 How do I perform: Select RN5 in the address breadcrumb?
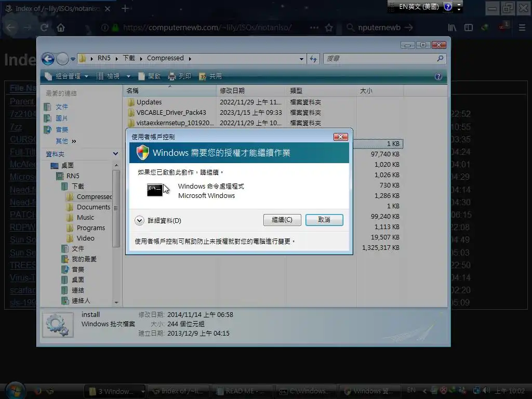tap(104, 58)
